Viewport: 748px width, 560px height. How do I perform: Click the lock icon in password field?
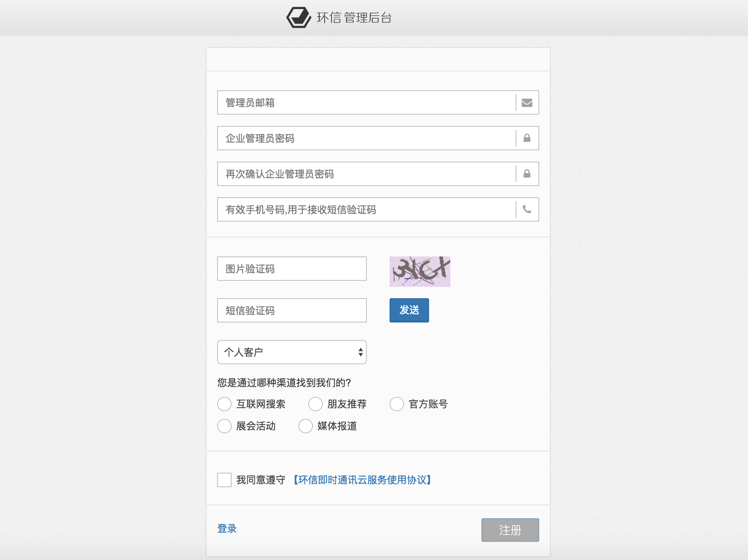click(527, 138)
